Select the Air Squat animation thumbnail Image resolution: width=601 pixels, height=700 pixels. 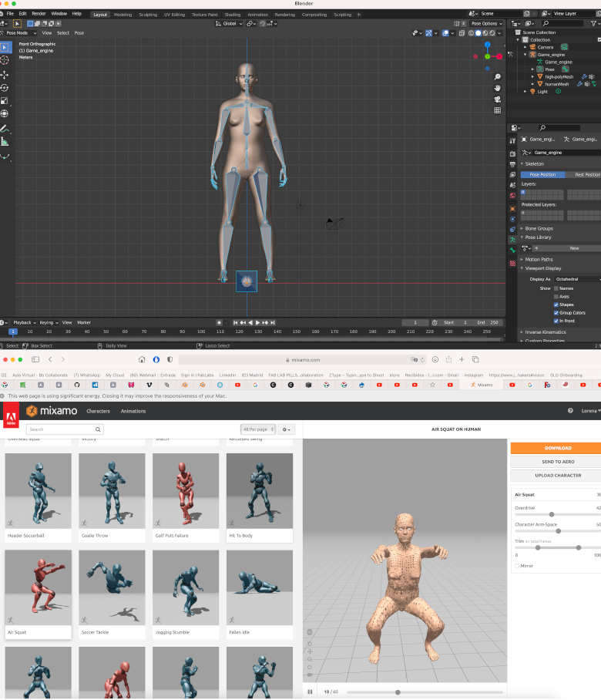[x=38, y=588]
